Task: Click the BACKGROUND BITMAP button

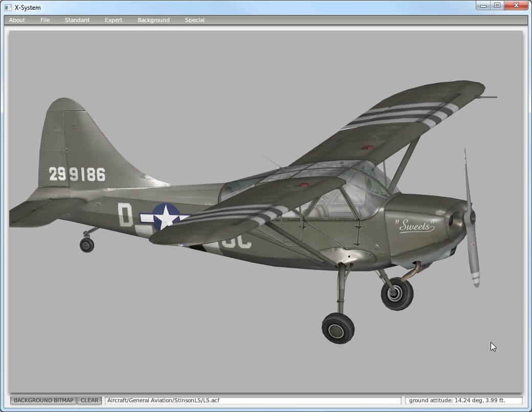Action: click(x=43, y=400)
